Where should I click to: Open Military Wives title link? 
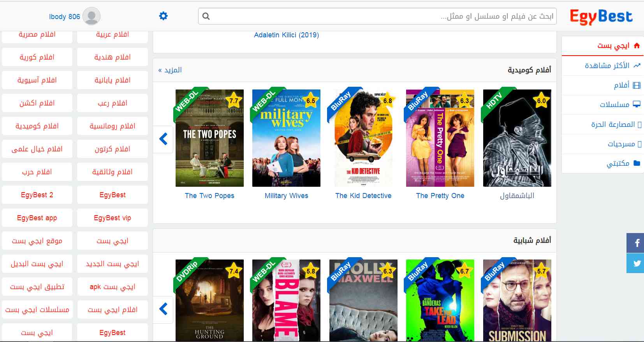coord(286,196)
